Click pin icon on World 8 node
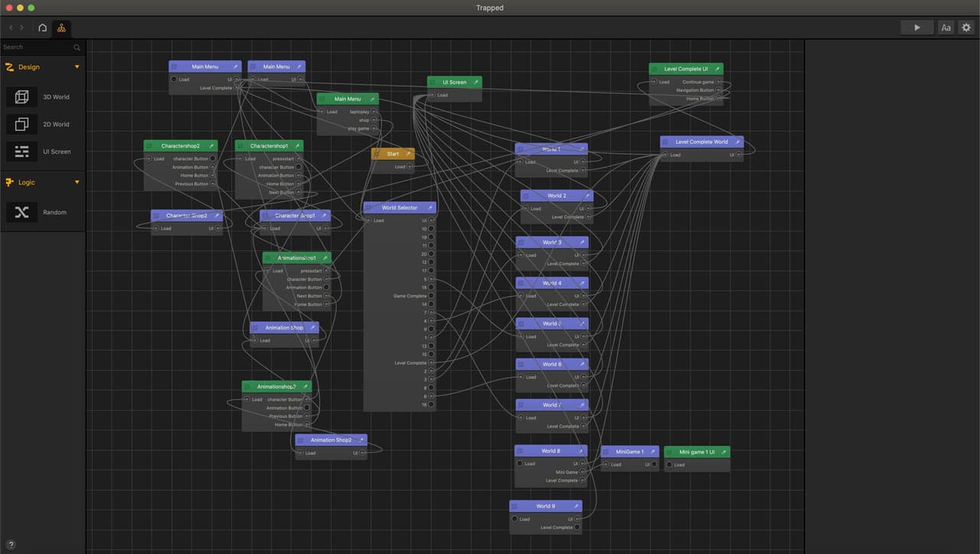 coord(581,451)
